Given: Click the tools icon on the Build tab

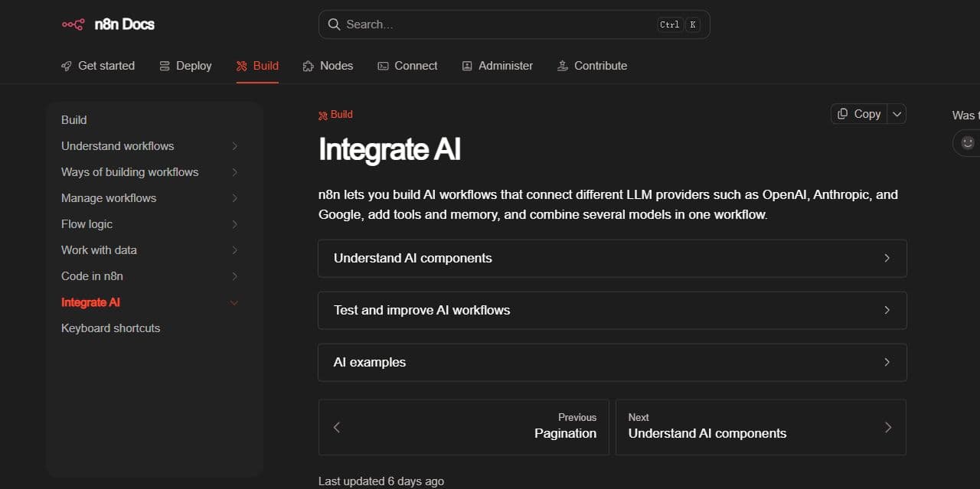Looking at the screenshot, I should pyautogui.click(x=242, y=66).
